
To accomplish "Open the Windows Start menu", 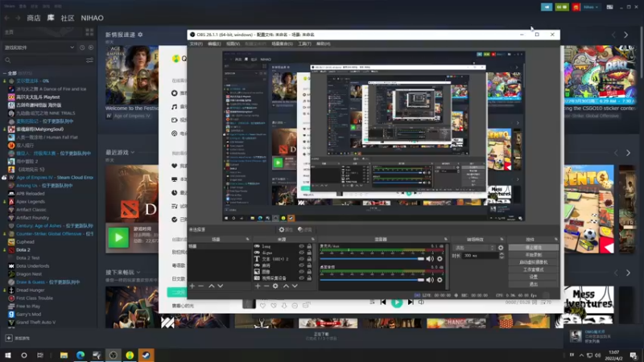I will click(x=7, y=355).
